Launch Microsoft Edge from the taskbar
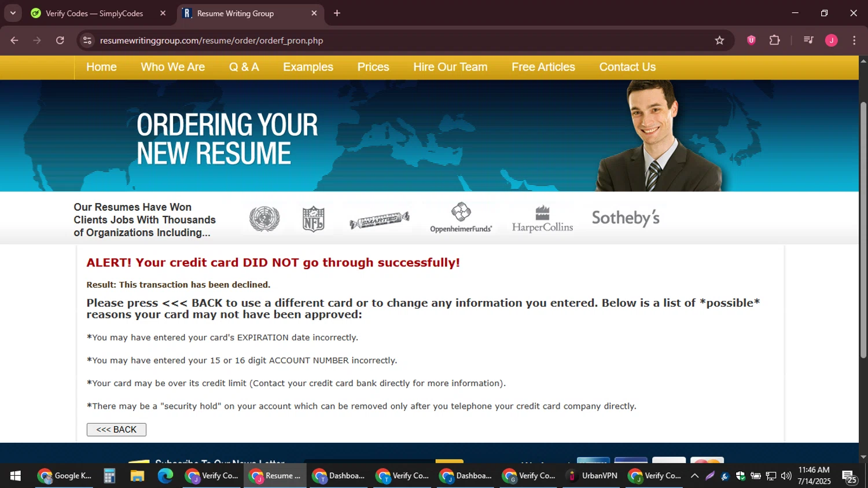The width and height of the screenshot is (868, 488). coord(165,476)
